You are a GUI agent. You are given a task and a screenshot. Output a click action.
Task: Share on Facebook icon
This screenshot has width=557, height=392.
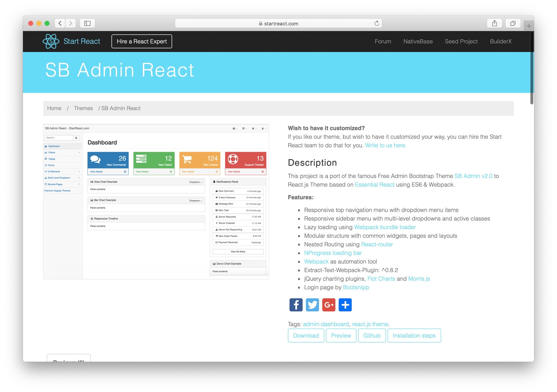296,305
